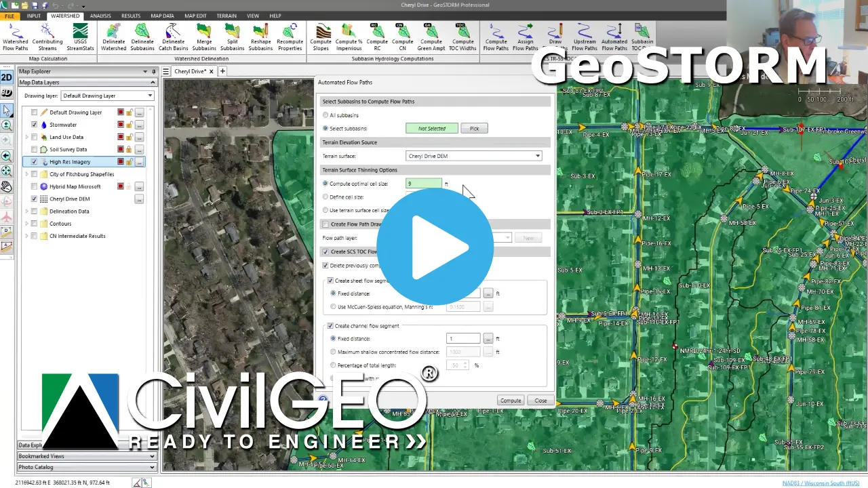Image resolution: width=868 pixels, height=488 pixels.
Task: Expand the Contours layer group
Action: tap(27, 224)
